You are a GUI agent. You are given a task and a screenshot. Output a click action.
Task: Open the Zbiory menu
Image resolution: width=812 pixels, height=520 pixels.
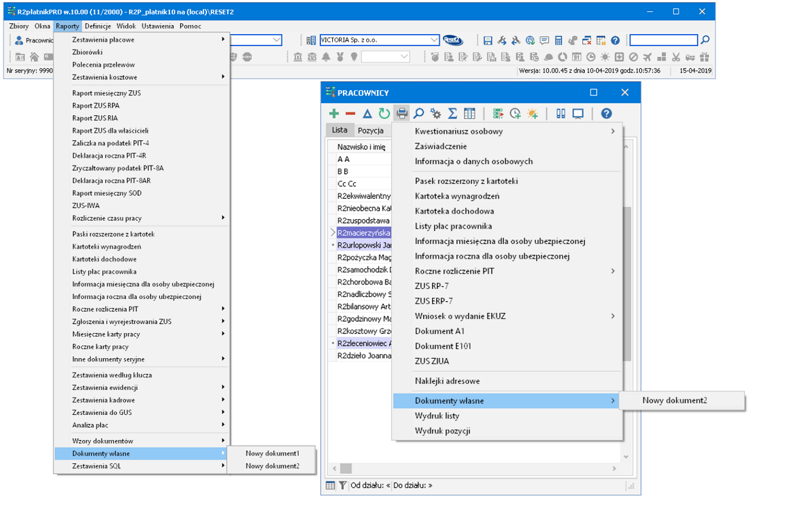click(x=19, y=26)
